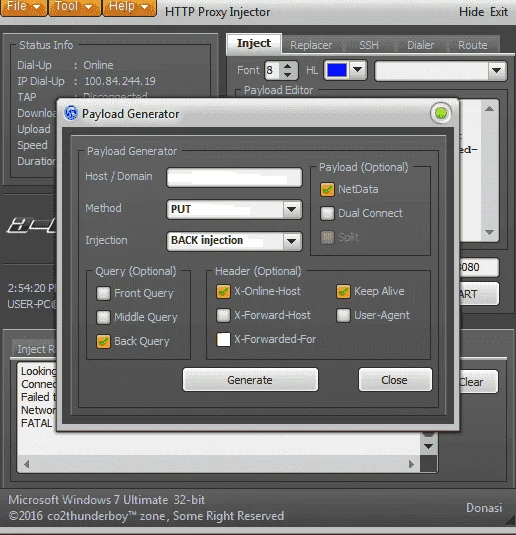Screen dimensions: 516x535
Task: Click the Host / Domain input field
Action: (234, 177)
